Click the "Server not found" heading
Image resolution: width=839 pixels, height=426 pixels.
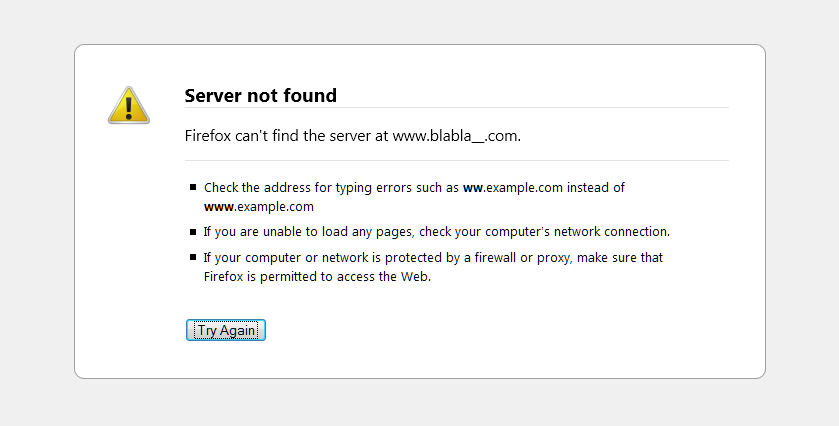coord(261,96)
